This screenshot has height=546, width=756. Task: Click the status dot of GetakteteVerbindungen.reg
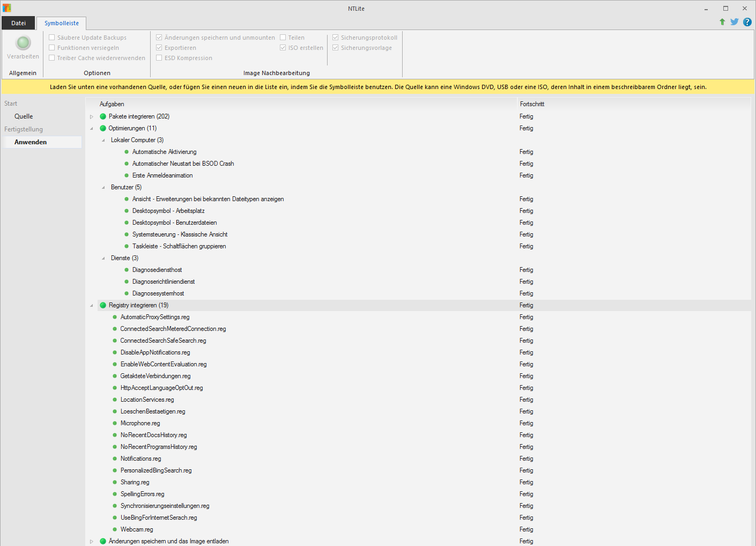(x=115, y=376)
